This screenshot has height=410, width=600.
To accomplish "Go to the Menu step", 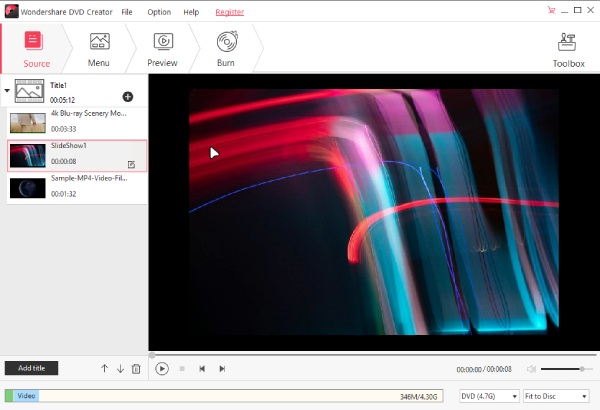I will click(x=99, y=49).
